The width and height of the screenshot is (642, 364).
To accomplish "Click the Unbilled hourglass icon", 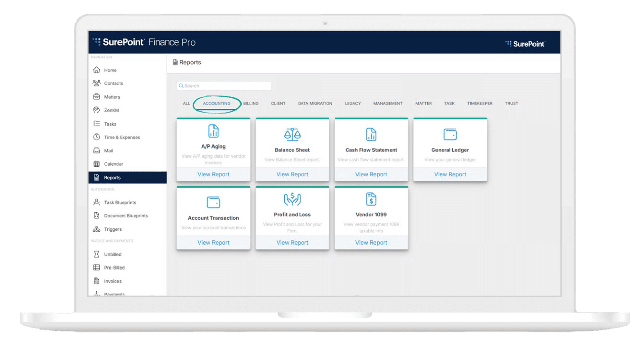I will pos(97,254).
